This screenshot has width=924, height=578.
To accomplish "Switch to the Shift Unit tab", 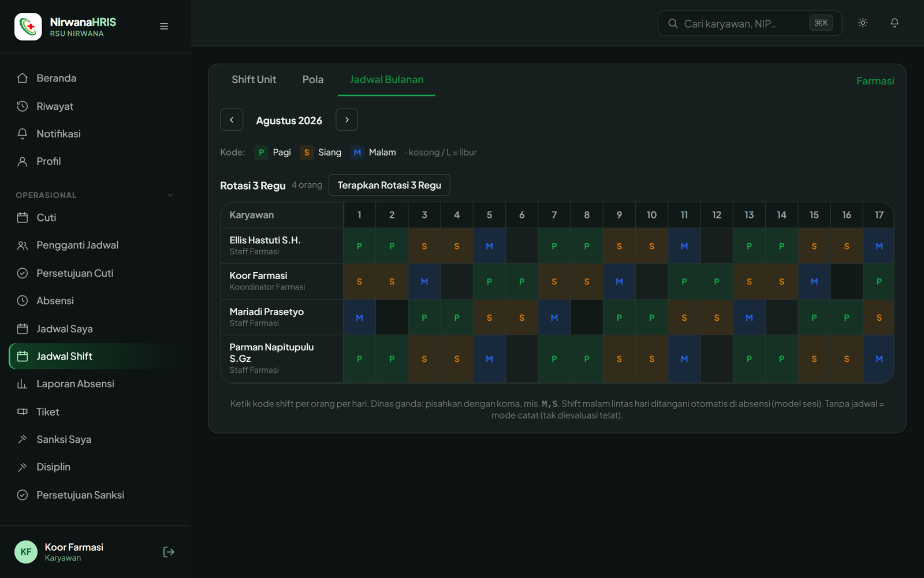I will 254,80.
